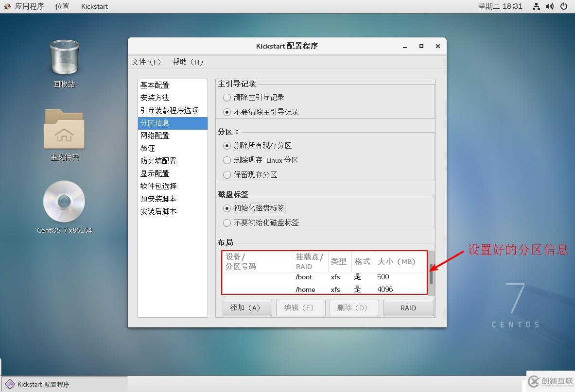
Task: Go to 防火墙配置 section
Action: 173,161
